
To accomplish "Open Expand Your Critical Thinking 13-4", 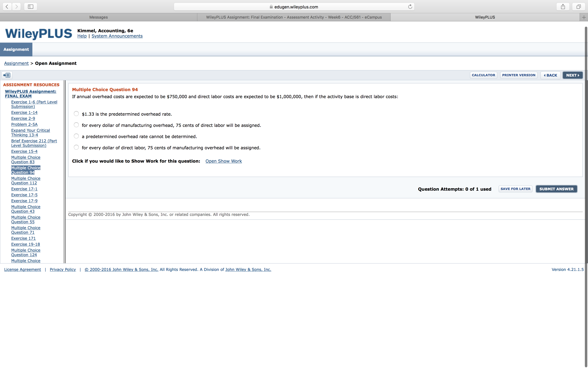I will 31,133.
